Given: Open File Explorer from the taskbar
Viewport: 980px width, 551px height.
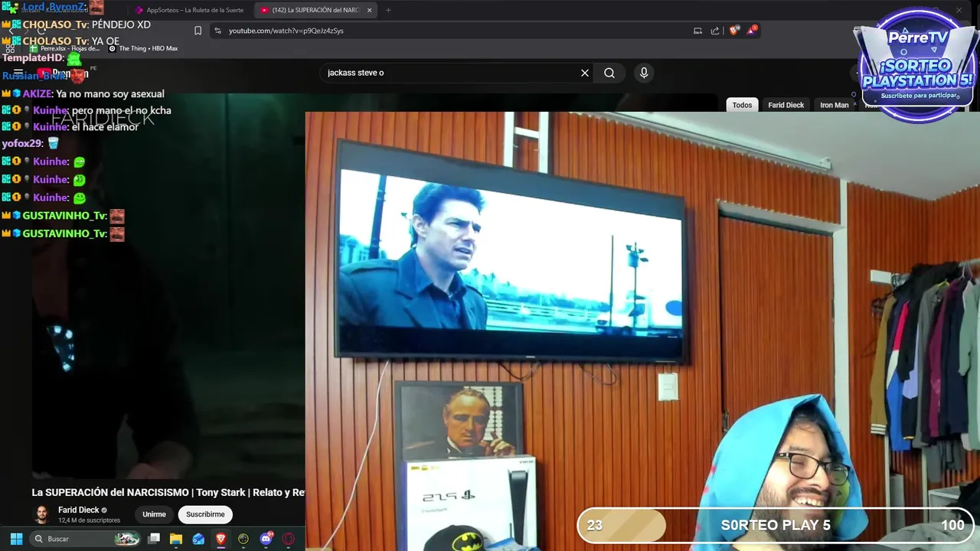Looking at the screenshot, I should 176,539.
